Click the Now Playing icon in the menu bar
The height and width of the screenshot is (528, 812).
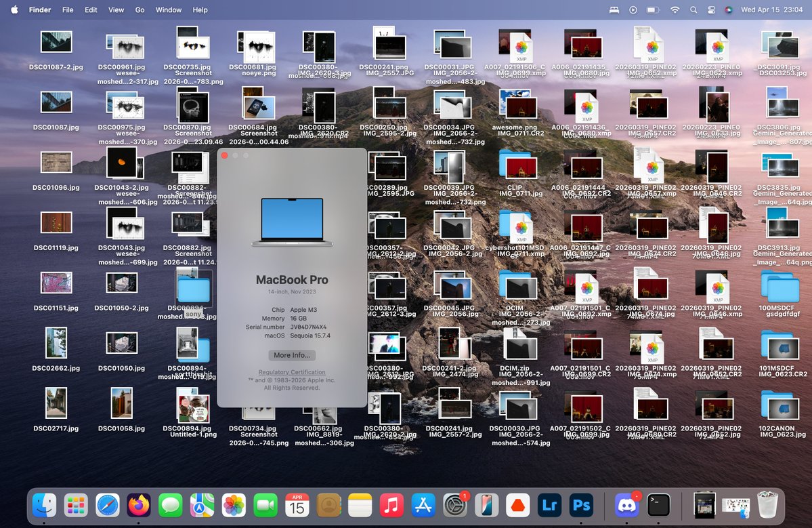click(x=633, y=10)
